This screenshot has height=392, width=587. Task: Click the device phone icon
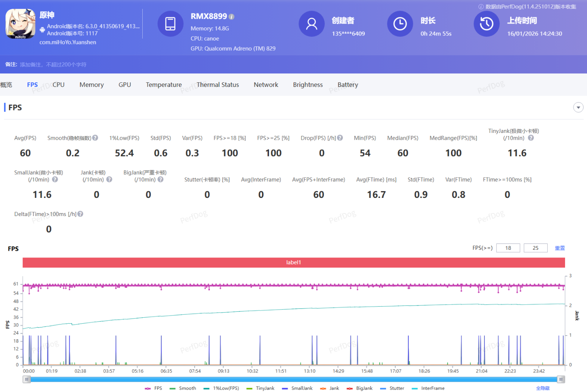click(170, 24)
